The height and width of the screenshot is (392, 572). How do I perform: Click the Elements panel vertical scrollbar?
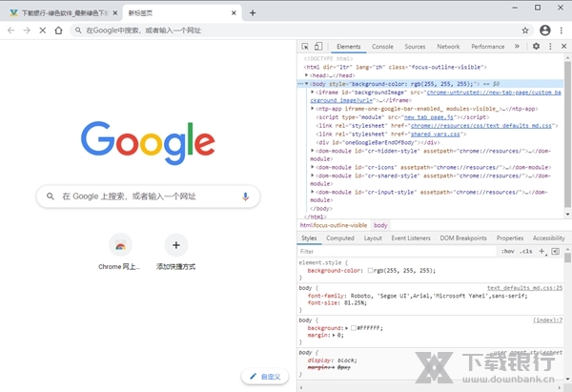click(x=567, y=134)
